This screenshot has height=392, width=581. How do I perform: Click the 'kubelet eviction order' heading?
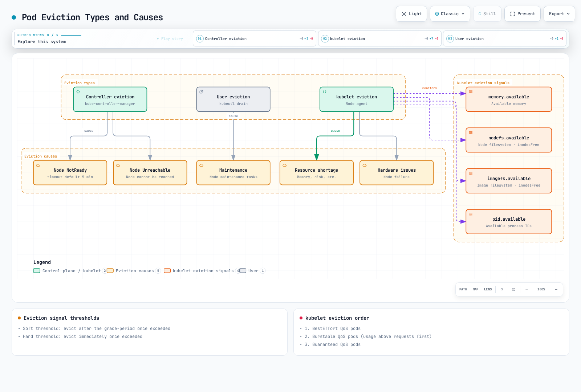(x=337, y=318)
